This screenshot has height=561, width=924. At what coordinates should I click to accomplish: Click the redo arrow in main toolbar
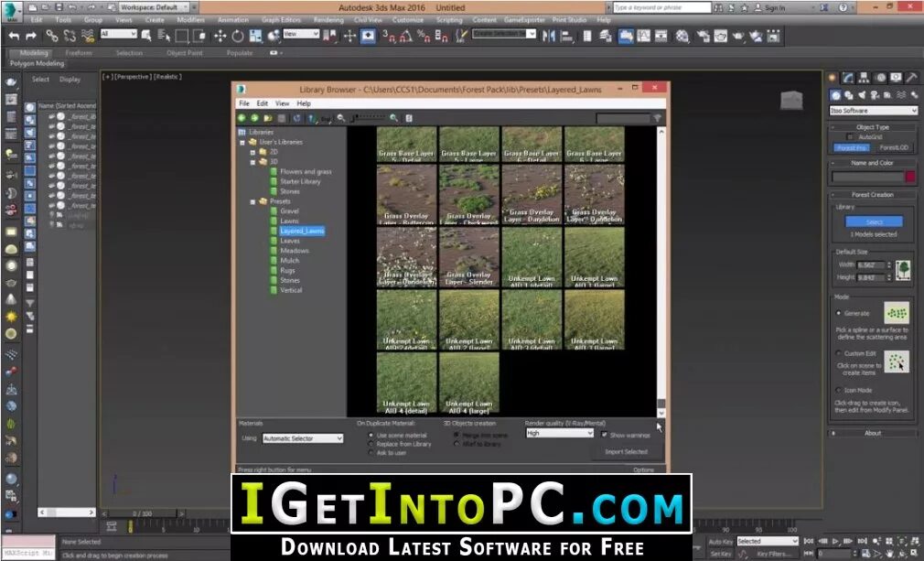click(31, 36)
